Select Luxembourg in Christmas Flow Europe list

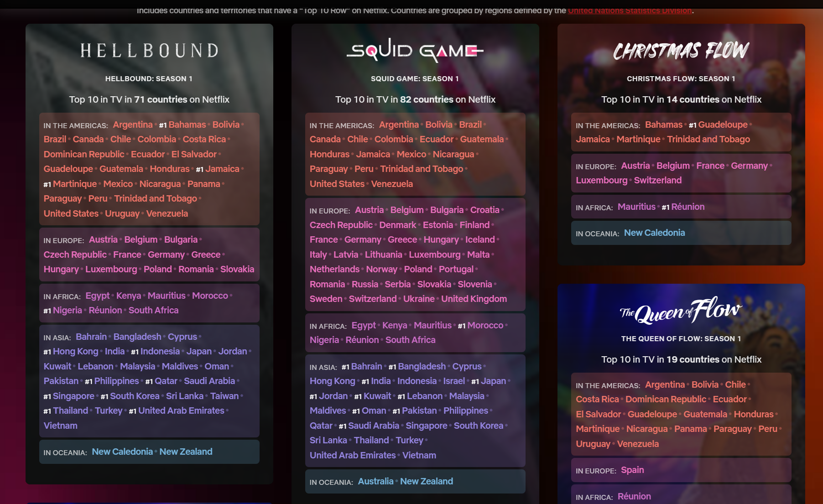[602, 181]
